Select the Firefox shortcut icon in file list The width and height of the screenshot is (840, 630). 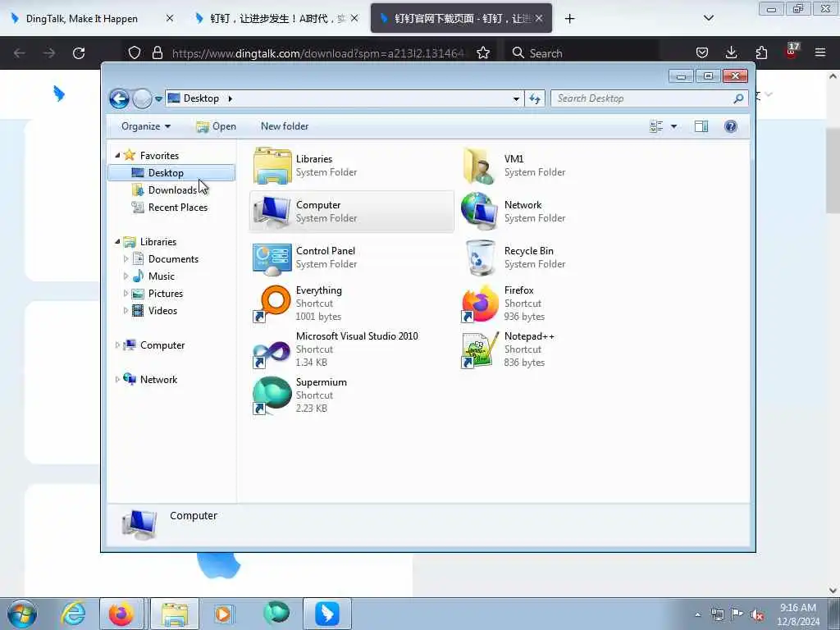(x=479, y=304)
